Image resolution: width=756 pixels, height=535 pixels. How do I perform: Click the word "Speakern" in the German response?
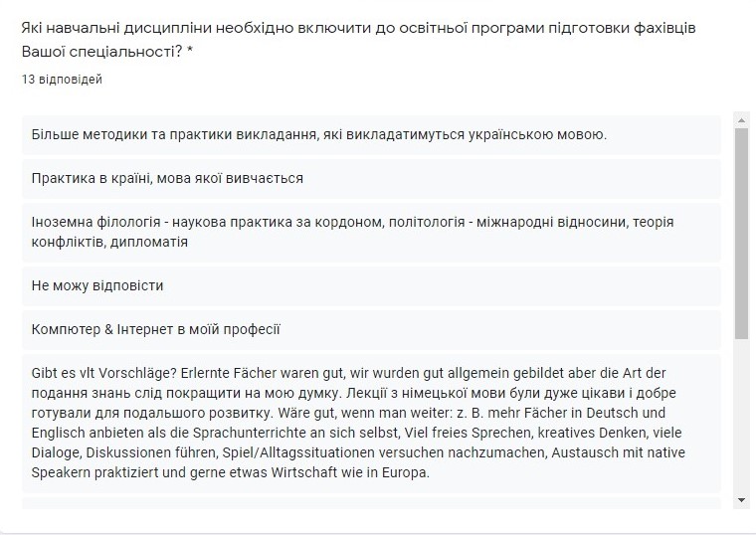63,472
